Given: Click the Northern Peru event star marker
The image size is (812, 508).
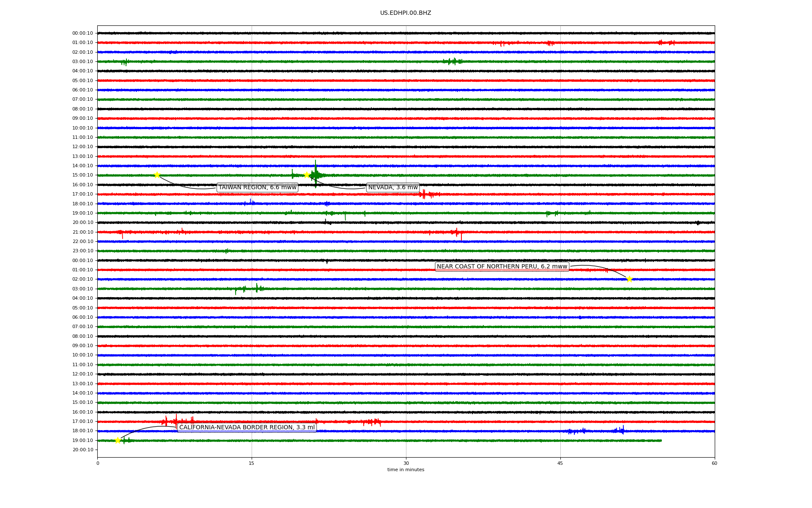Looking at the screenshot, I should 629,279.
